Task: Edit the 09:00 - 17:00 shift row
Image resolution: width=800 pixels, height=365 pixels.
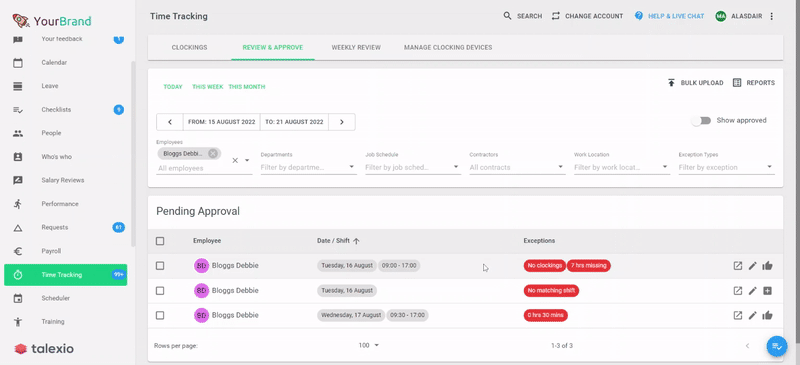Action: (753, 265)
